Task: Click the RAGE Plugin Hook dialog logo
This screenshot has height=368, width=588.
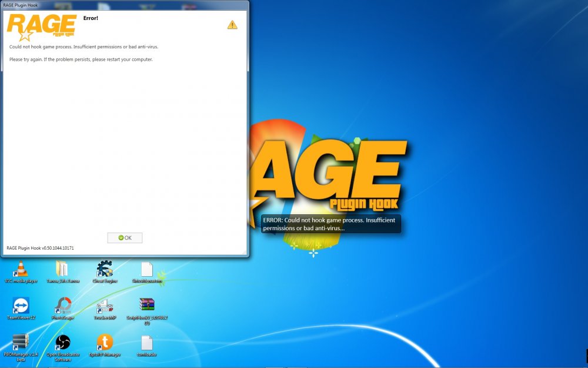Action: pyautogui.click(x=42, y=27)
